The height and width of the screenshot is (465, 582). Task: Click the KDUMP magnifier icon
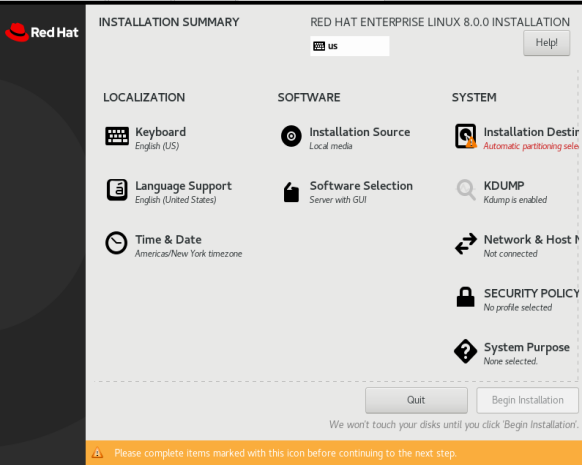[466, 190]
